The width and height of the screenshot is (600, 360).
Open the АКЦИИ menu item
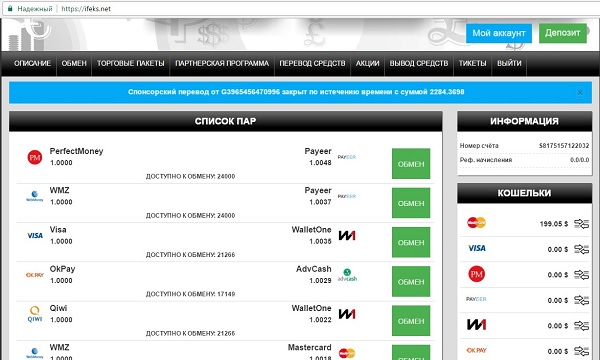point(367,64)
